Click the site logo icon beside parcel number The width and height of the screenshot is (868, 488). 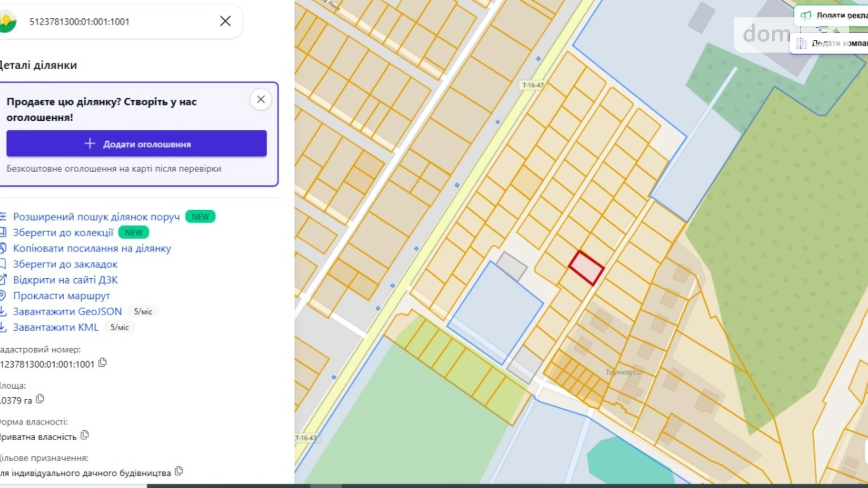point(7,21)
